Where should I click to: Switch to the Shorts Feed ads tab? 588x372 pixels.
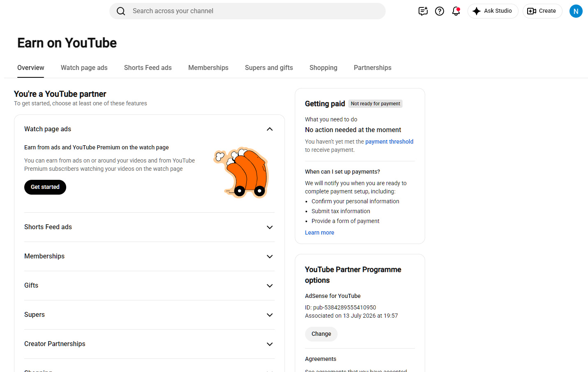148,68
